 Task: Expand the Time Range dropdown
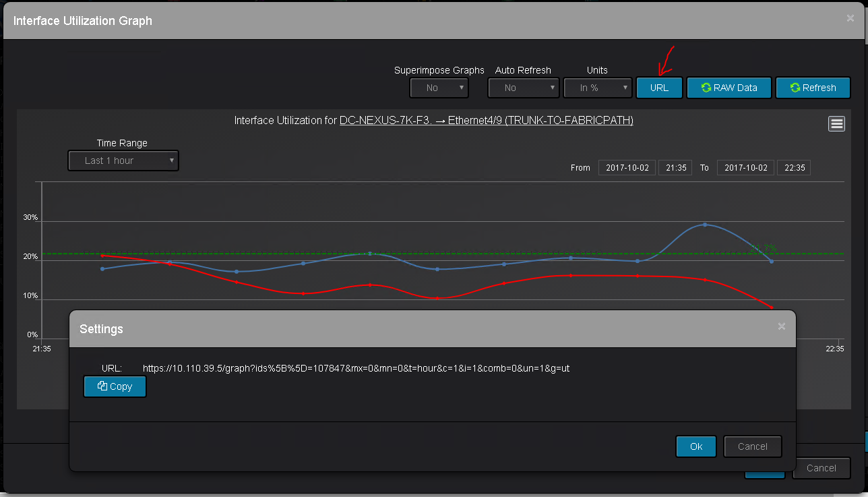(123, 160)
